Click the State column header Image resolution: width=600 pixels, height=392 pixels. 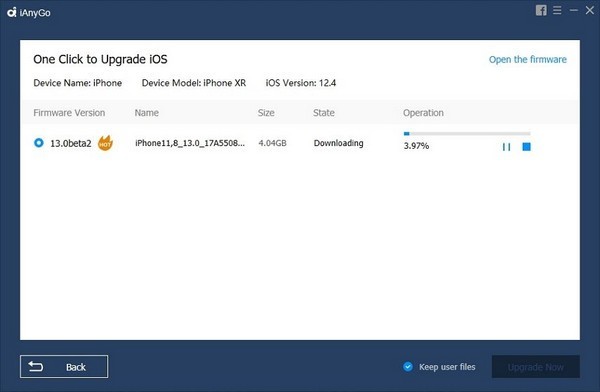324,113
